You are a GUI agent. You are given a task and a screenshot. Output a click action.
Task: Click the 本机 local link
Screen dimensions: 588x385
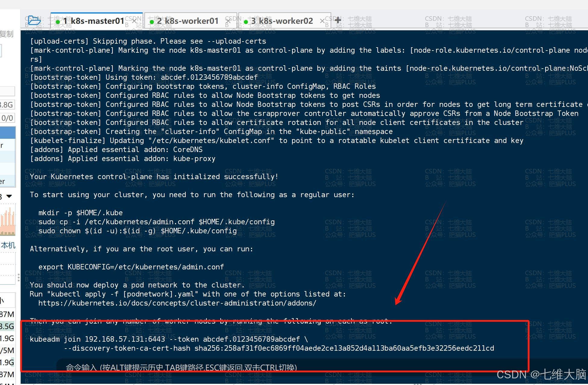point(8,245)
